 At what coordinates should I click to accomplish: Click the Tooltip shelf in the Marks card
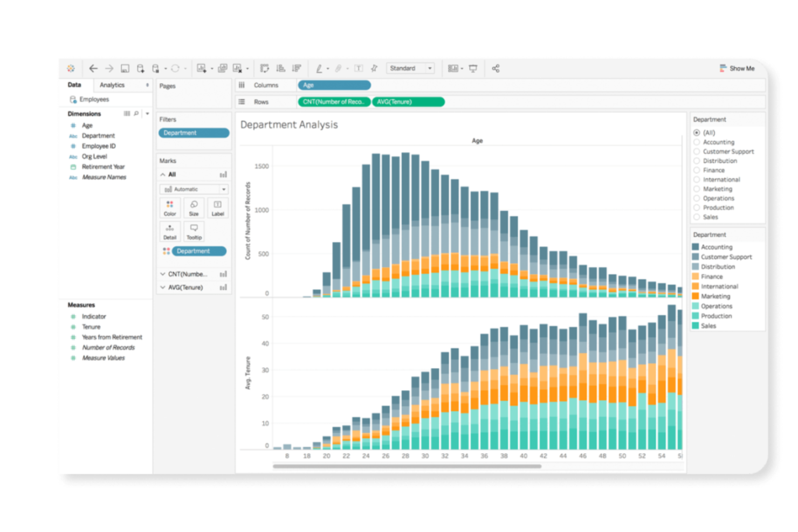coord(194,231)
